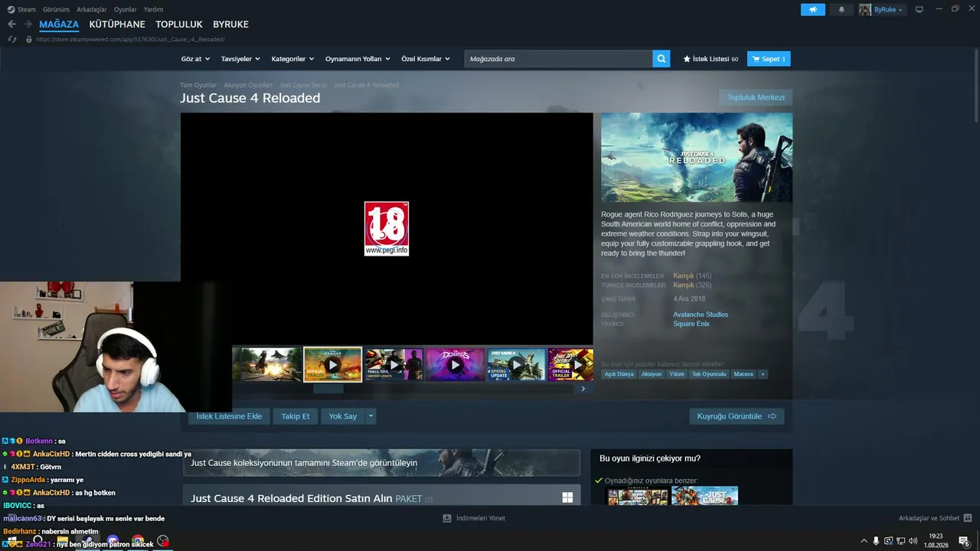Open the taskbar clock showing 19:23
This screenshot has width=980, height=551.
point(936,540)
